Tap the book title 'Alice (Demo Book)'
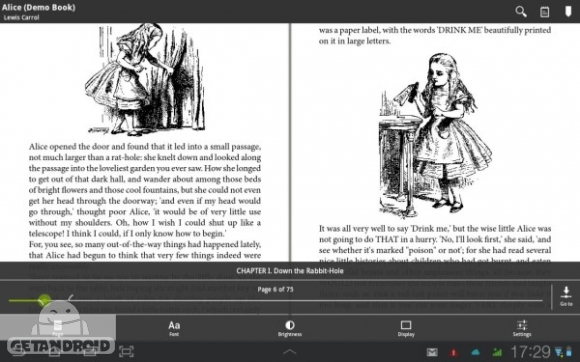 (x=38, y=7)
